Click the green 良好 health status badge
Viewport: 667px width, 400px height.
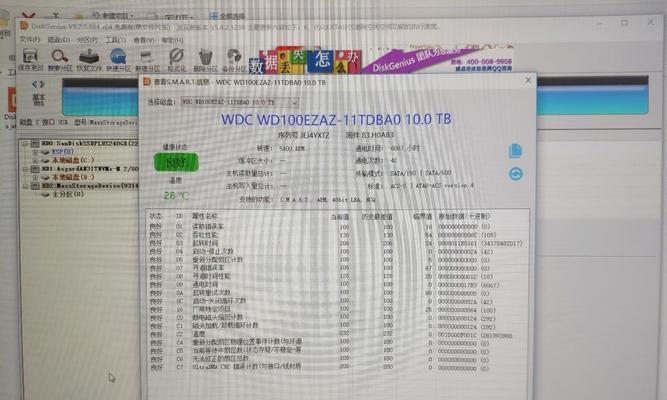(x=176, y=163)
